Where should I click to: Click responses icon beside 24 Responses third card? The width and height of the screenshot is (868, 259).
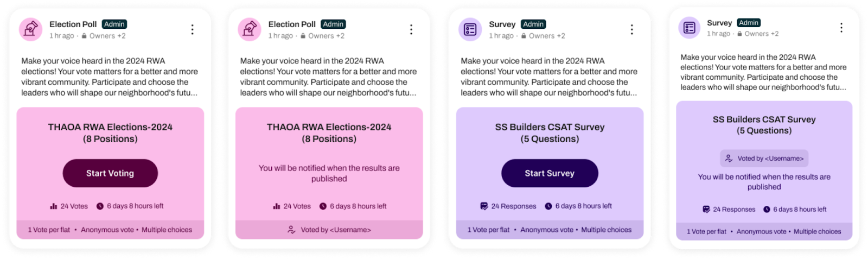click(484, 206)
